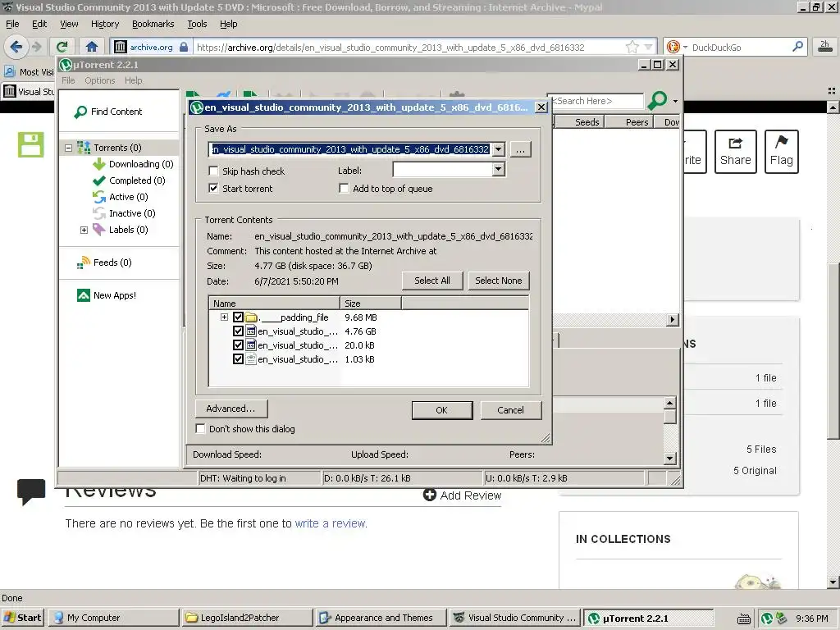Click Cancel in add torrent dialog
840x630 pixels.
click(510, 410)
